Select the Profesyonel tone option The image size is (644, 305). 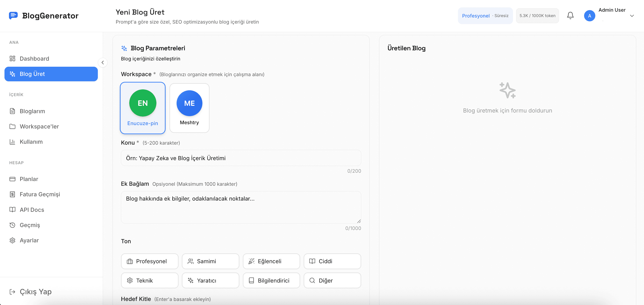click(x=149, y=261)
